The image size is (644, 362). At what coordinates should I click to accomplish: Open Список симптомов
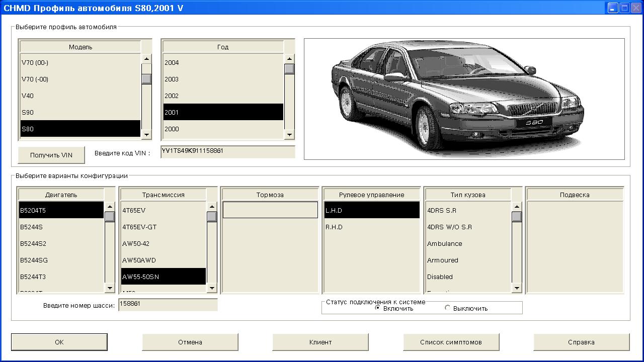click(451, 342)
